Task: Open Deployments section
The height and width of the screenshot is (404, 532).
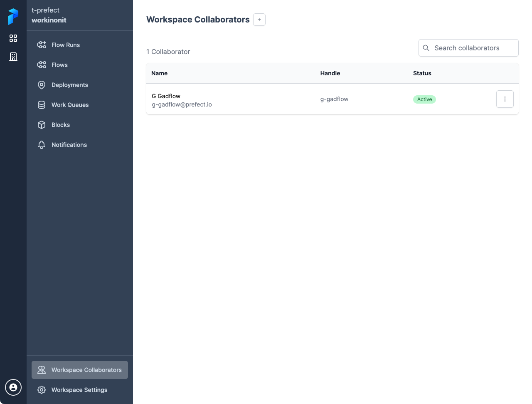Action: (x=80, y=85)
